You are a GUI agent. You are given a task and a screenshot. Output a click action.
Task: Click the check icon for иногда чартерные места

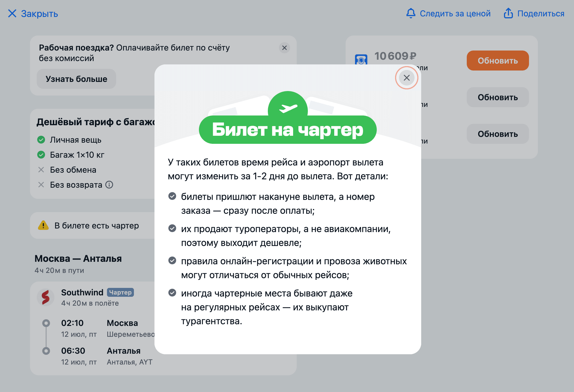point(172,293)
